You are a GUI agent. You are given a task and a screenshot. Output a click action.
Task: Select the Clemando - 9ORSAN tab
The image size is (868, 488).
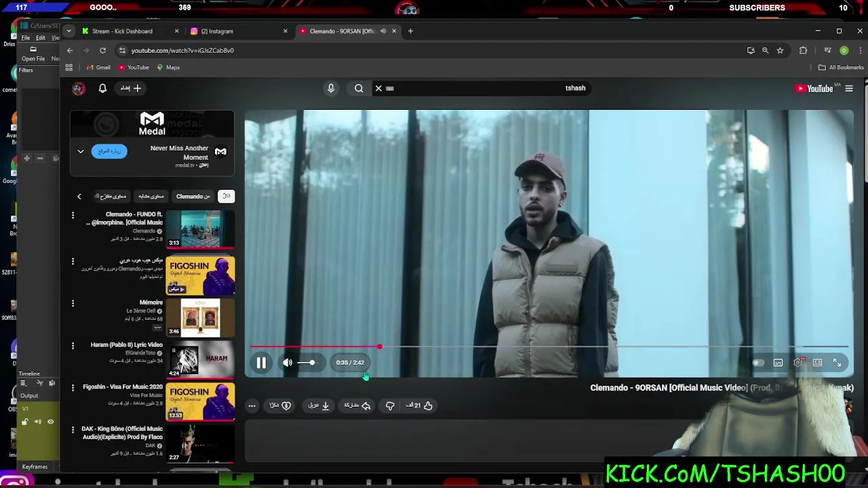pyautogui.click(x=342, y=31)
